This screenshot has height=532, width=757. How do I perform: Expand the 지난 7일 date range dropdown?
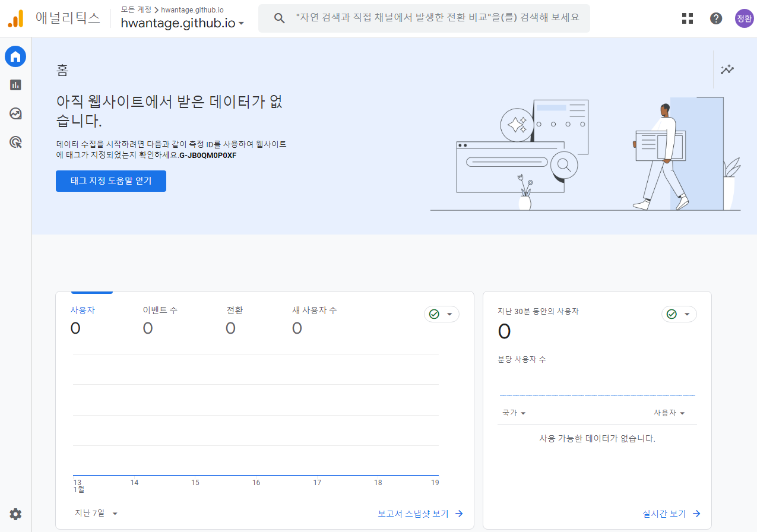[96, 513]
